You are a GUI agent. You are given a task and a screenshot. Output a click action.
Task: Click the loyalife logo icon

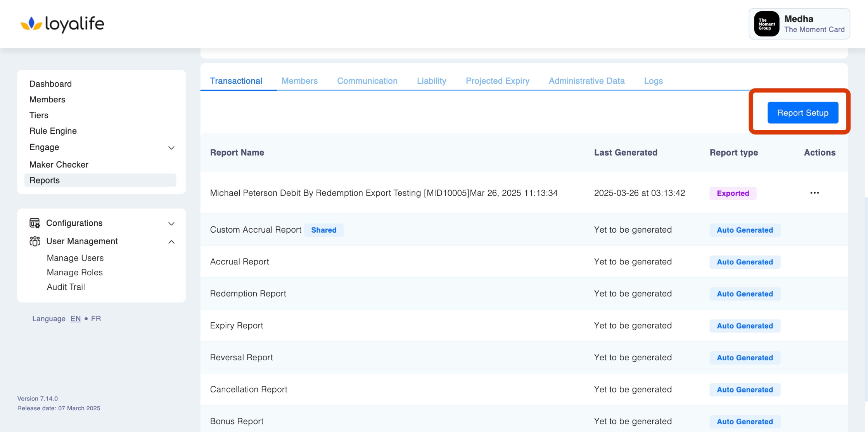tap(31, 24)
